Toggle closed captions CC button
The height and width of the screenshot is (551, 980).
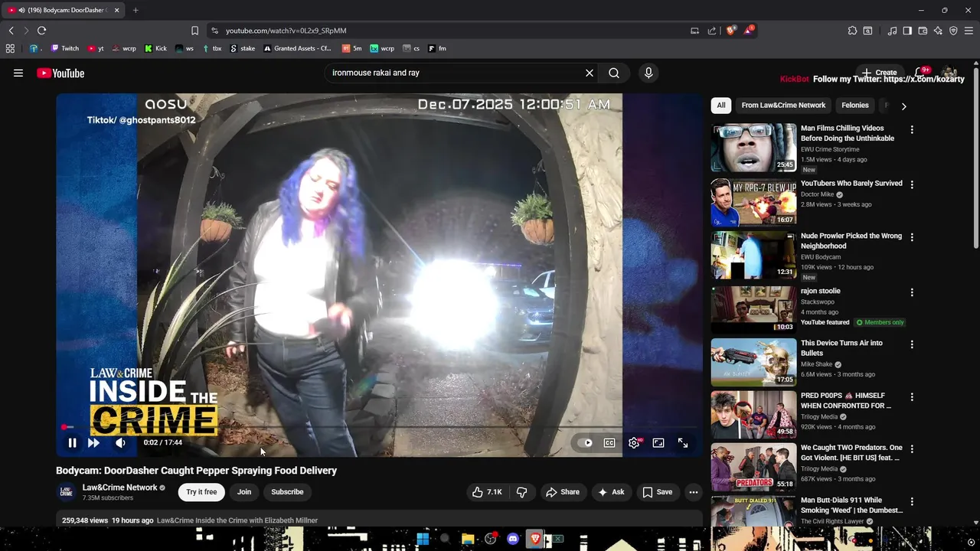coord(609,442)
